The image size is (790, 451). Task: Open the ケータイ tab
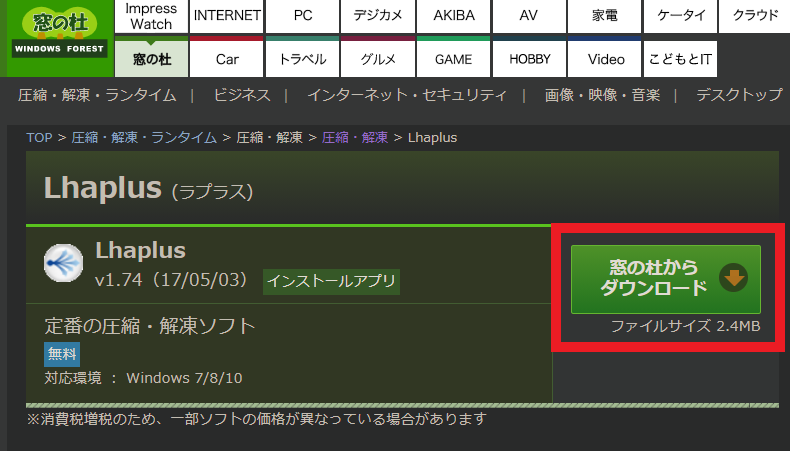[x=680, y=16]
